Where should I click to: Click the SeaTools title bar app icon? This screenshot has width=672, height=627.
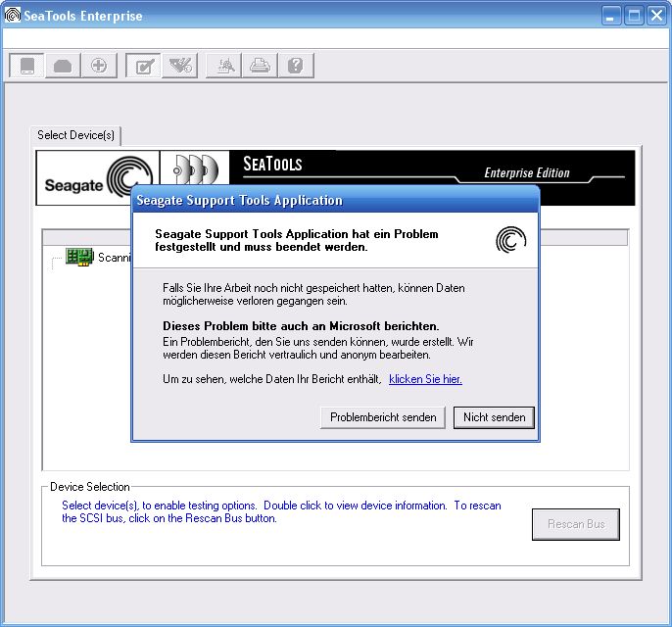tap(13, 15)
